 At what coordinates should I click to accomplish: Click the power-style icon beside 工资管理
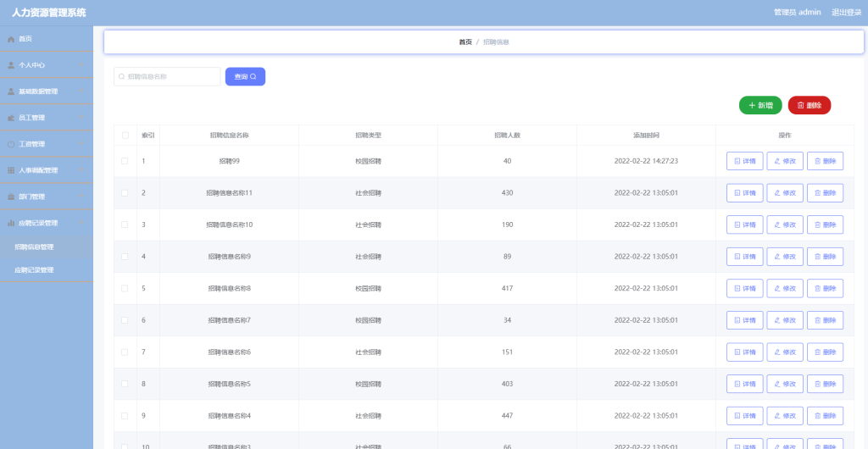pos(11,144)
